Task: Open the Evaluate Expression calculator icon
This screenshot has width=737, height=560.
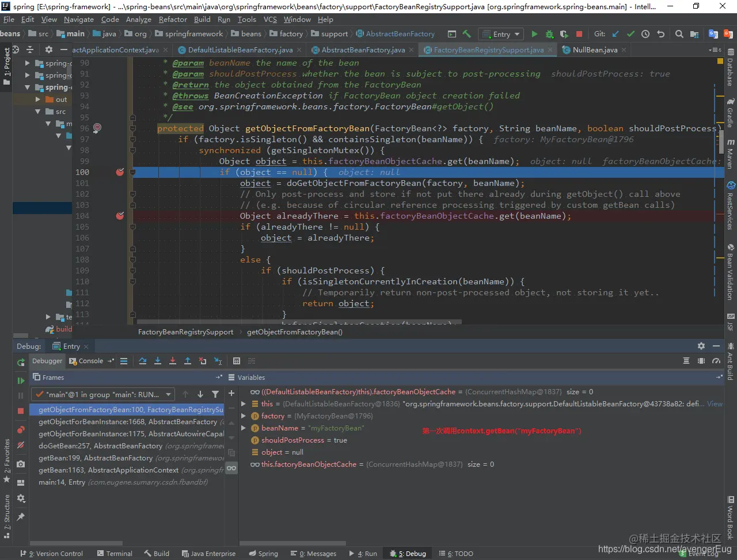Action: 236,361
